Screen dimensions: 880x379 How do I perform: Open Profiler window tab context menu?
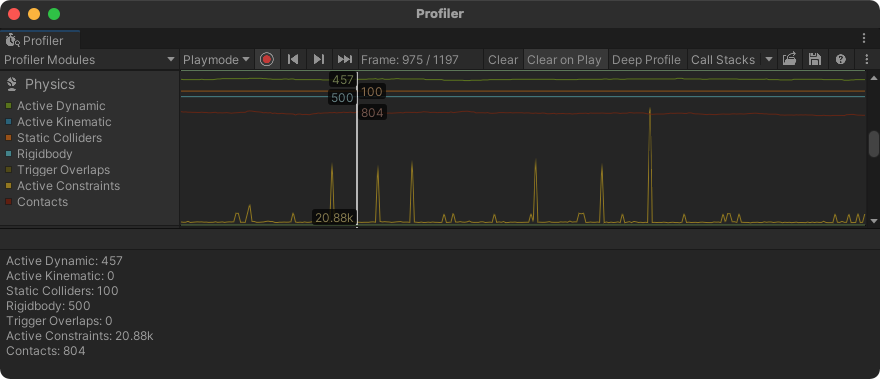point(864,38)
